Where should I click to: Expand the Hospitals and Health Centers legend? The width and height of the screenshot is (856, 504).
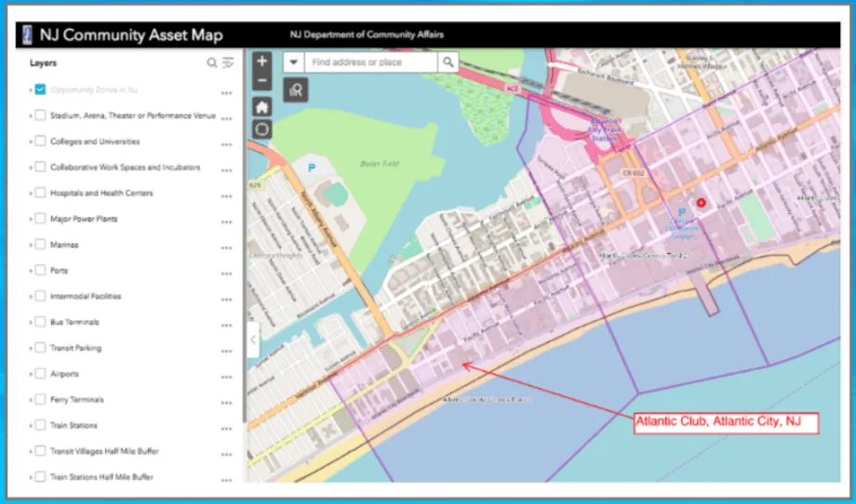[x=30, y=193]
